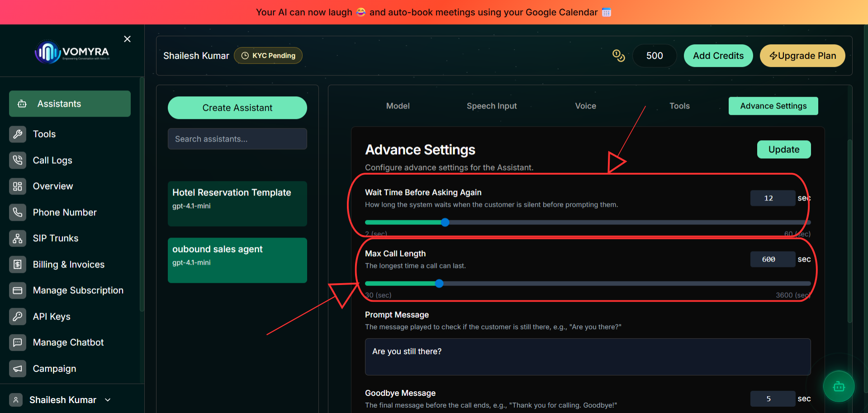Select the Hotel Reservation Template assistant

tap(237, 204)
